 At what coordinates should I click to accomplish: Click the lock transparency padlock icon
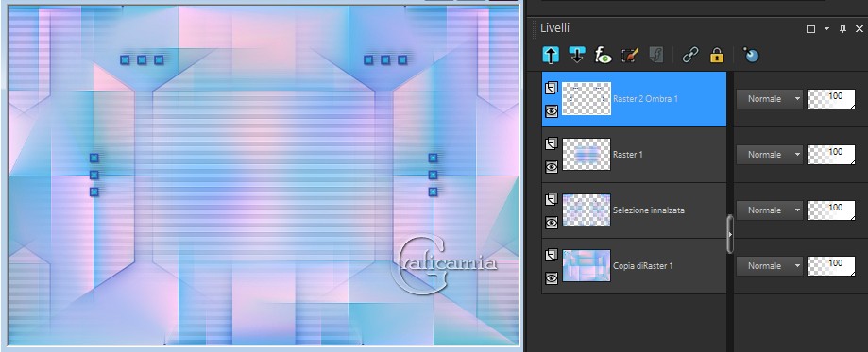click(x=717, y=55)
